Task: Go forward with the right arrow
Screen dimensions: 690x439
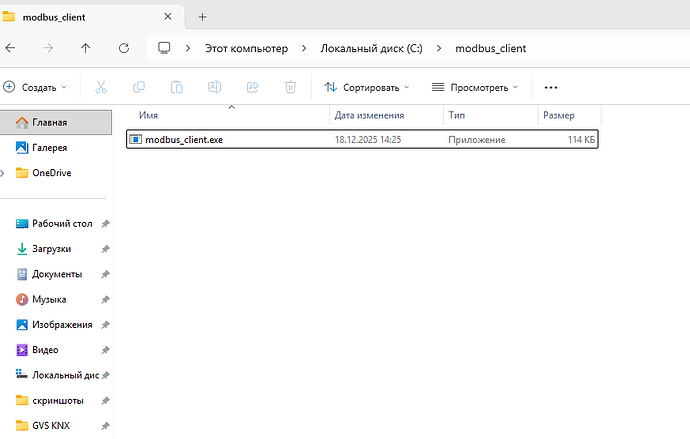Action: click(x=48, y=48)
